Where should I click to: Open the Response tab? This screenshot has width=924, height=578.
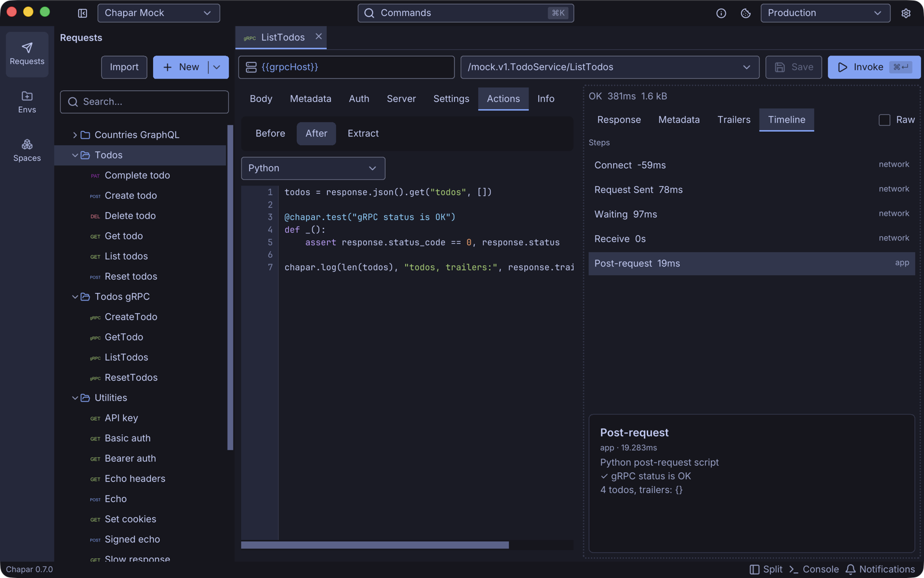pyautogui.click(x=619, y=120)
